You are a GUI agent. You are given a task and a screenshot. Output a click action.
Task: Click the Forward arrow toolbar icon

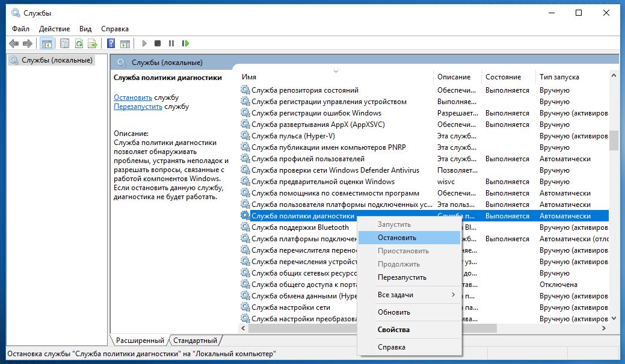pyautogui.click(x=28, y=43)
